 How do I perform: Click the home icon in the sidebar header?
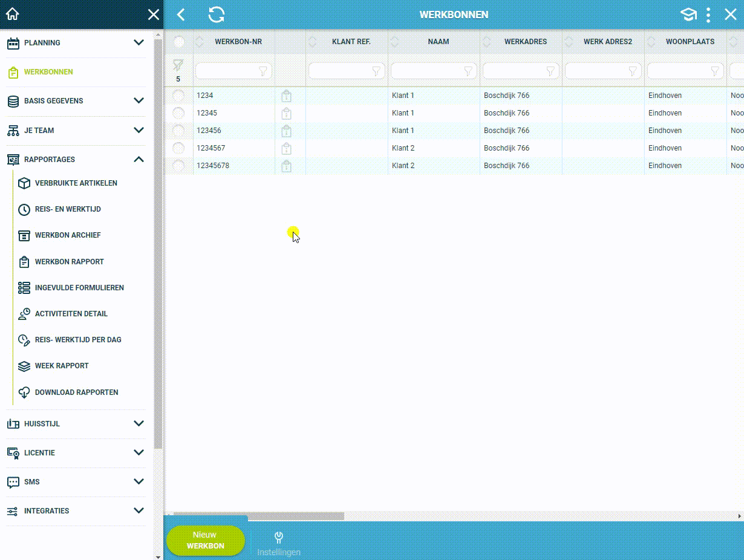12,15
